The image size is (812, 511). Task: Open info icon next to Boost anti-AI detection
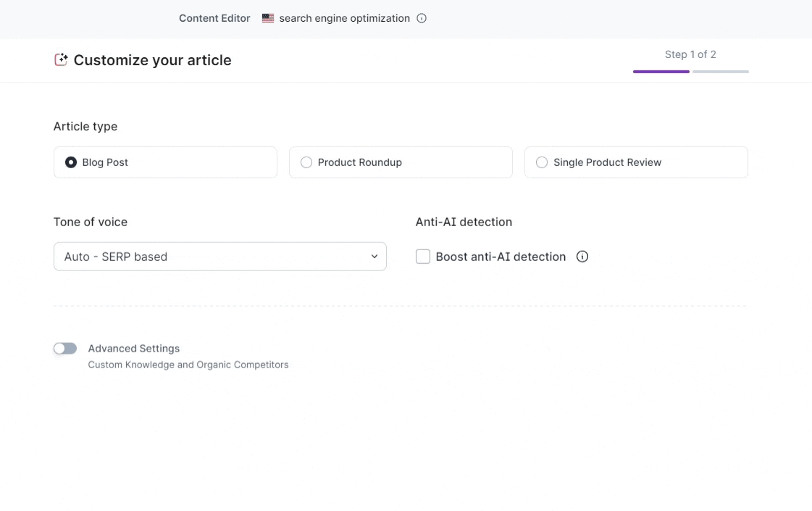(x=582, y=257)
